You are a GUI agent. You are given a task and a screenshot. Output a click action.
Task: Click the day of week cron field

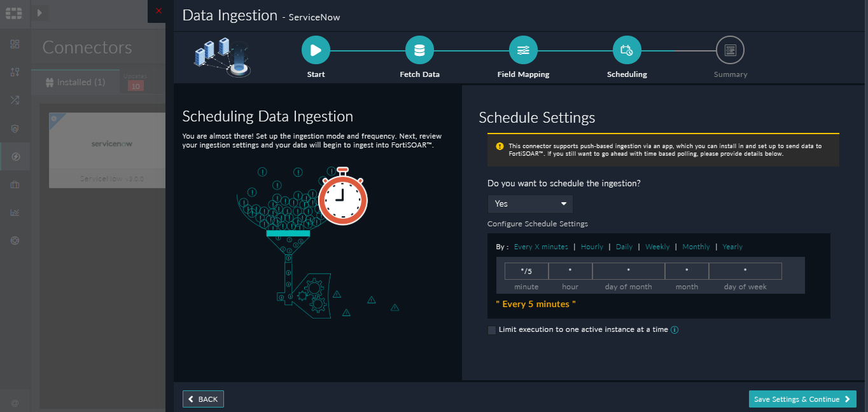[745, 271]
